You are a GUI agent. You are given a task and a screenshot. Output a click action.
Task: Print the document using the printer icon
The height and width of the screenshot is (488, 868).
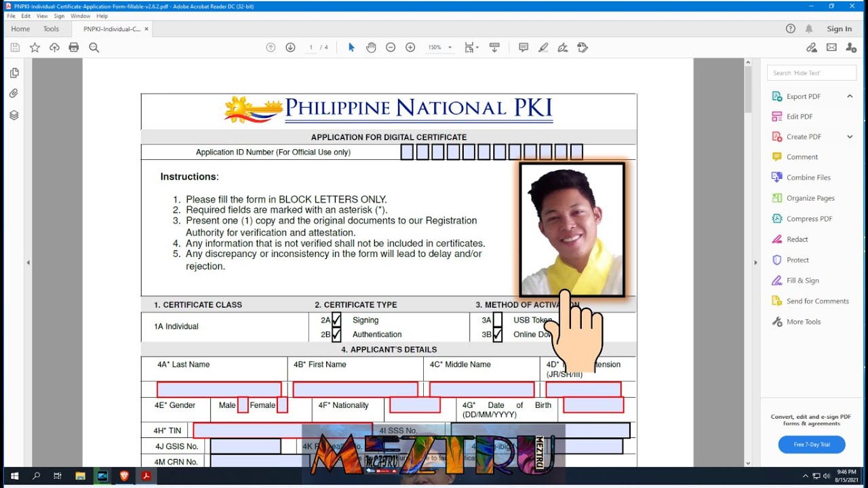(x=74, y=47)
